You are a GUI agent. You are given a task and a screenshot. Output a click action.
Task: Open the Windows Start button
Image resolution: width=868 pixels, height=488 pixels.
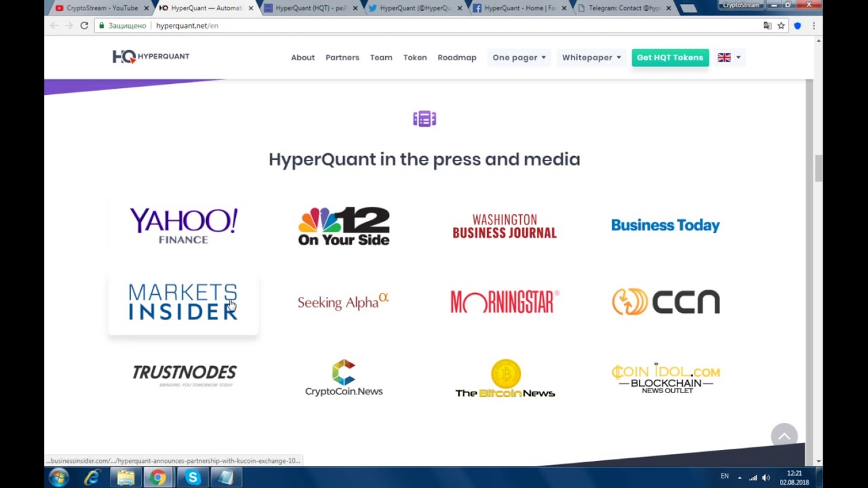[x=58, y=478]
